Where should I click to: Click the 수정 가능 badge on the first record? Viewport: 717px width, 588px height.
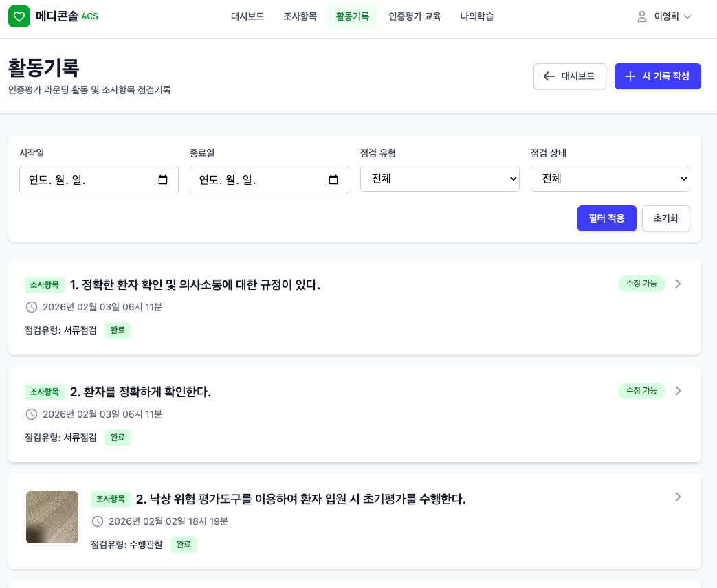point(641,284)
